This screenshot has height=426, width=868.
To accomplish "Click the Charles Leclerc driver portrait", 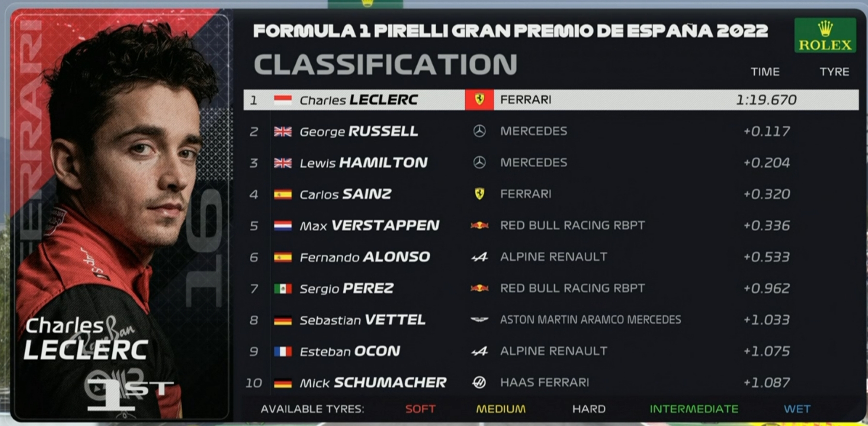I will 121,215.
